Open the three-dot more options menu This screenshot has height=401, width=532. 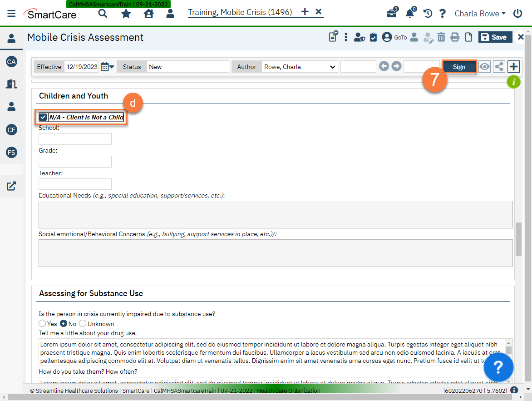346,37
